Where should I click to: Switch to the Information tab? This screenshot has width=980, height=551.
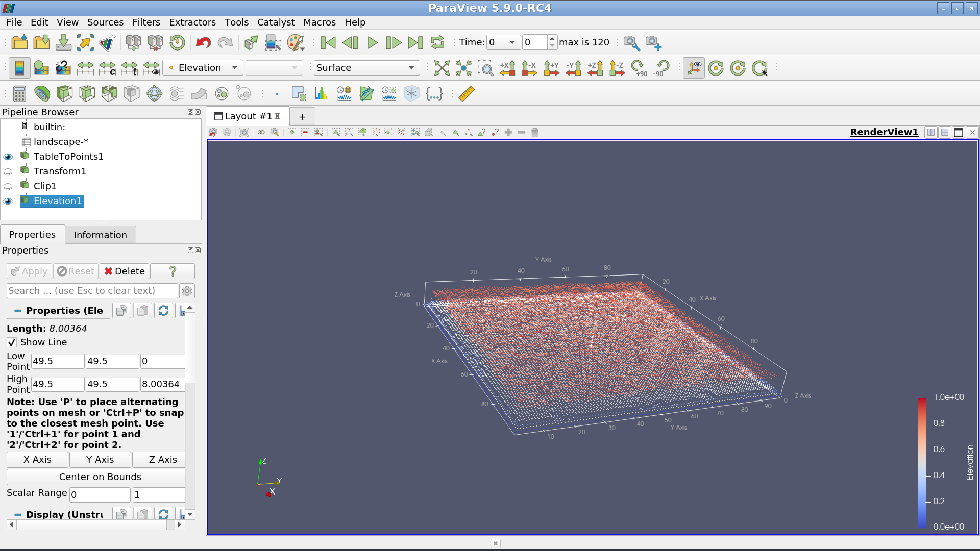(100, 235)
